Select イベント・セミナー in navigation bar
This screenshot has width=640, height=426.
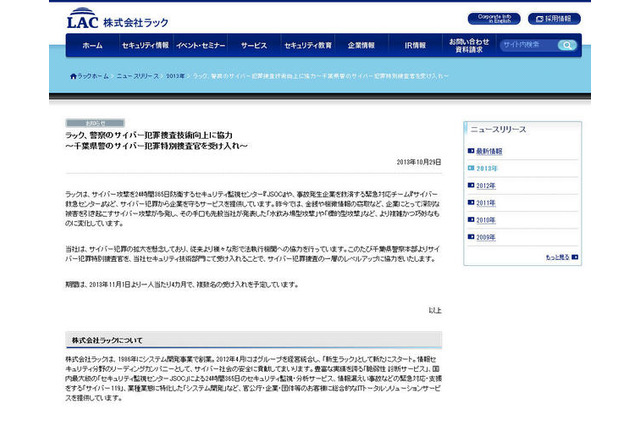(200, 46)
